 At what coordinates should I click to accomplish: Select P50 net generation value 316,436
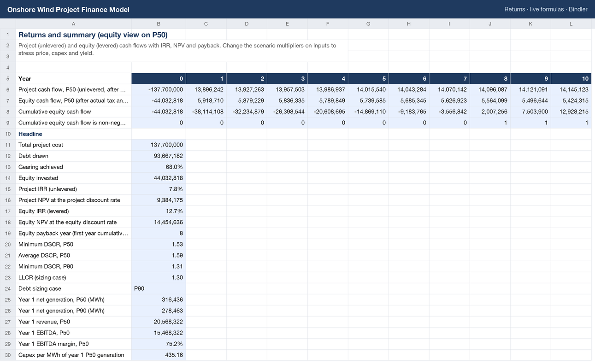pos(159,299)
